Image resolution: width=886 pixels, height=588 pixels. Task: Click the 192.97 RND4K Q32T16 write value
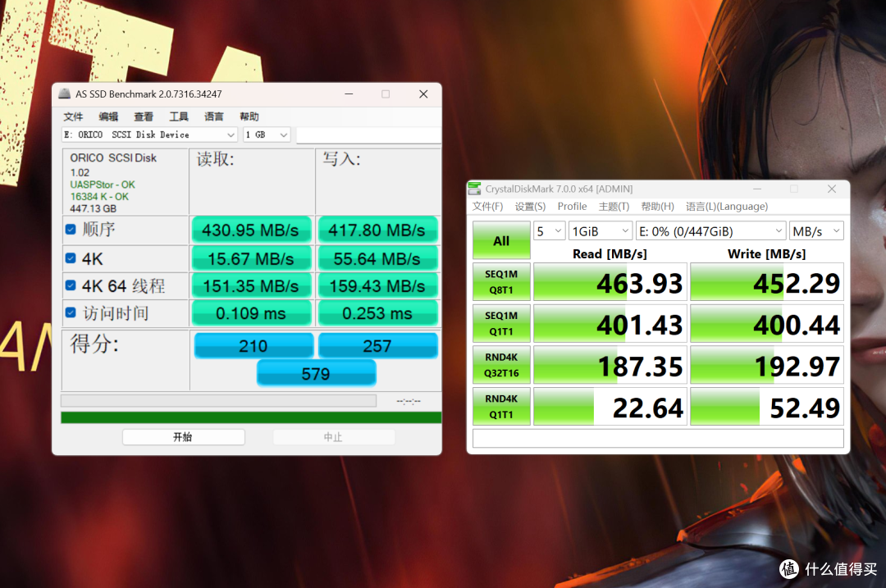pyautogui.click(x=767, y=365)
